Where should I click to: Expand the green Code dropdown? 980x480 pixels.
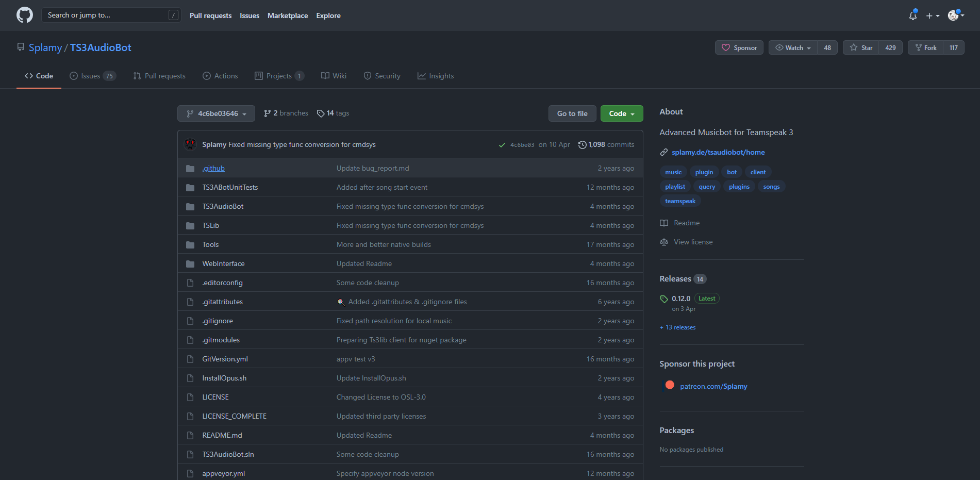tap(621, 113)
